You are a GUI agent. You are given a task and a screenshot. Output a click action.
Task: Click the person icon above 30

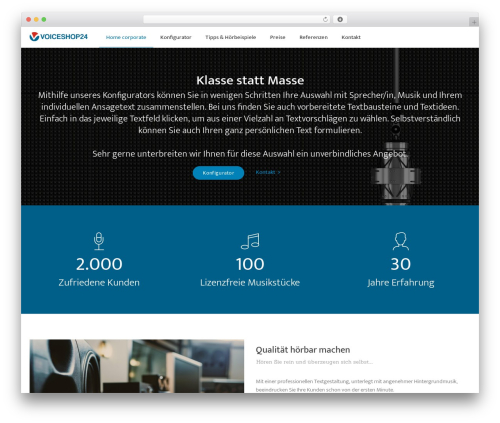click(401, 241)
